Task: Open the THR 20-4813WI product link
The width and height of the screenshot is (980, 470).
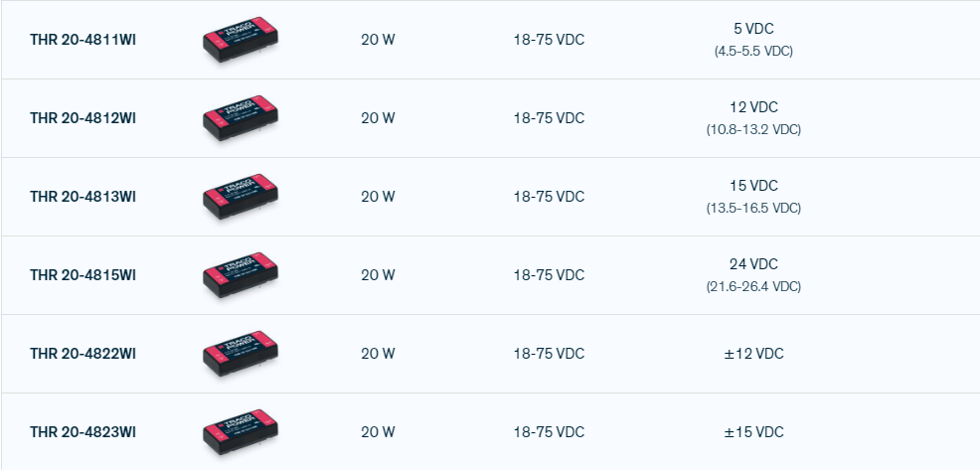Action: tap(82, 197)
